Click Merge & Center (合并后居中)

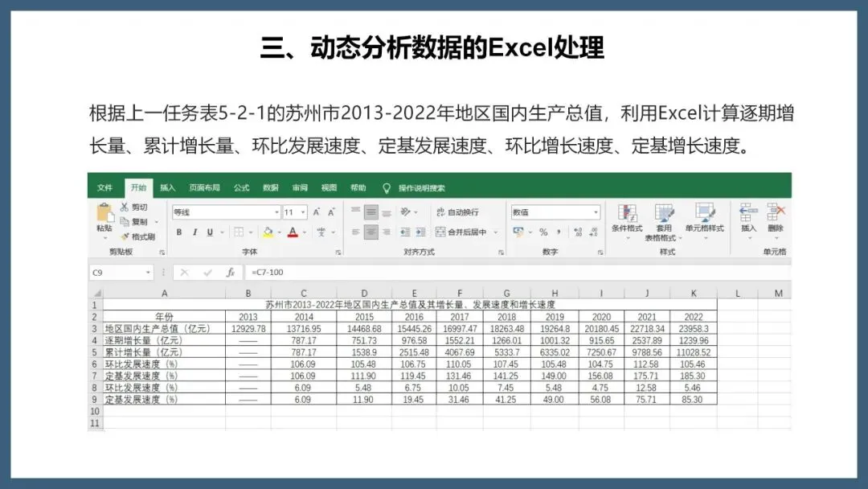pos(461,232)
